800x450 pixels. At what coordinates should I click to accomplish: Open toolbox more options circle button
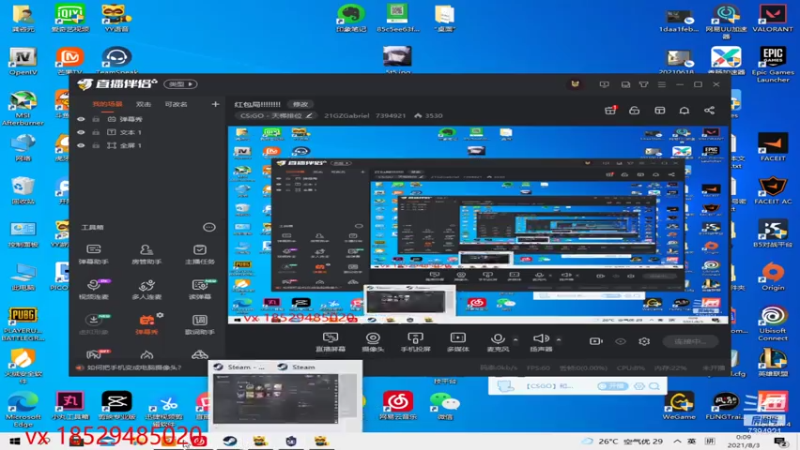point(209,227)
